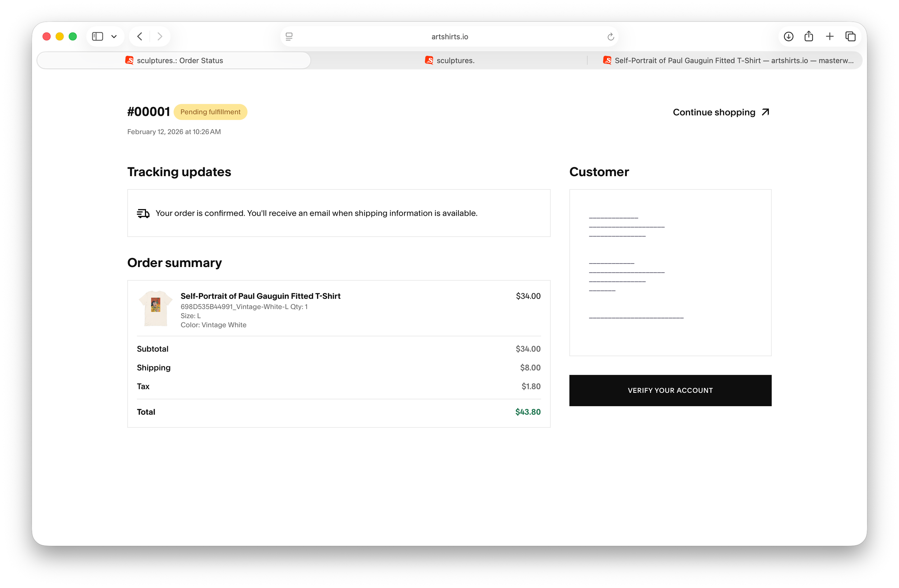This screenshot has height=588, width=899.
Task: Go forward to next page
Action: (160, 36)
